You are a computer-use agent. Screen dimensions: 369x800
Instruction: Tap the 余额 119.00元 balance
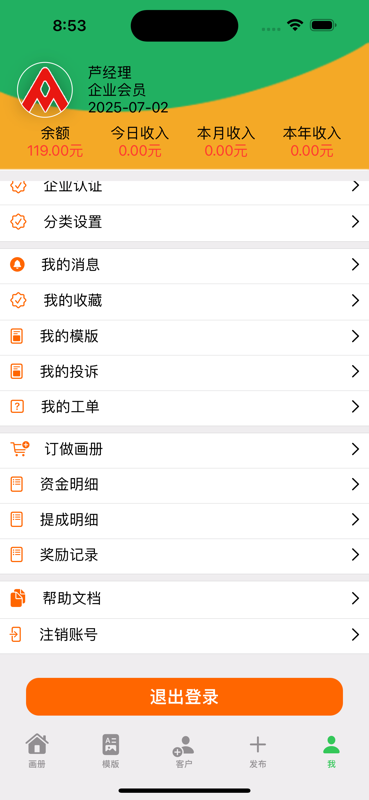tap(55, 142)
